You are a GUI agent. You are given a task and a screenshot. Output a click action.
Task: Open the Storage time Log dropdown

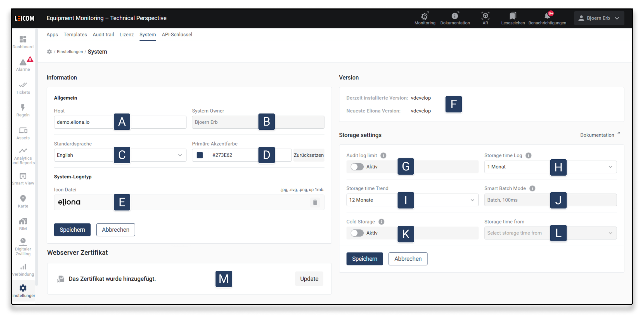coord(610,167)
